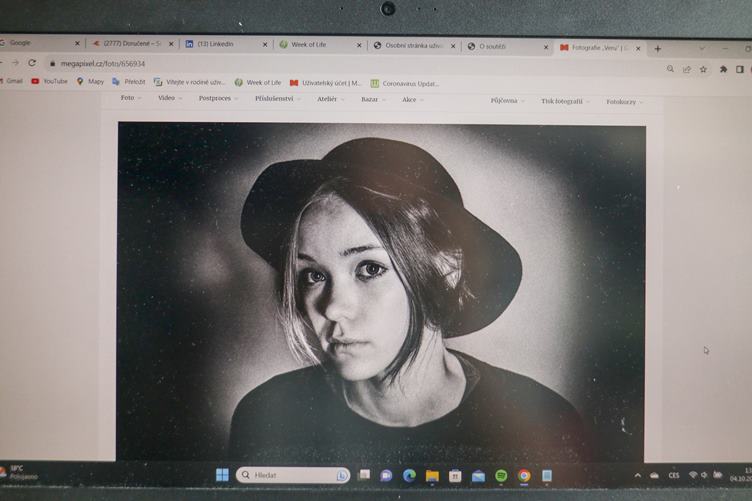Close the Week of Life tab
This screenshot has width=752, height=501.
[x=359, y=45]
